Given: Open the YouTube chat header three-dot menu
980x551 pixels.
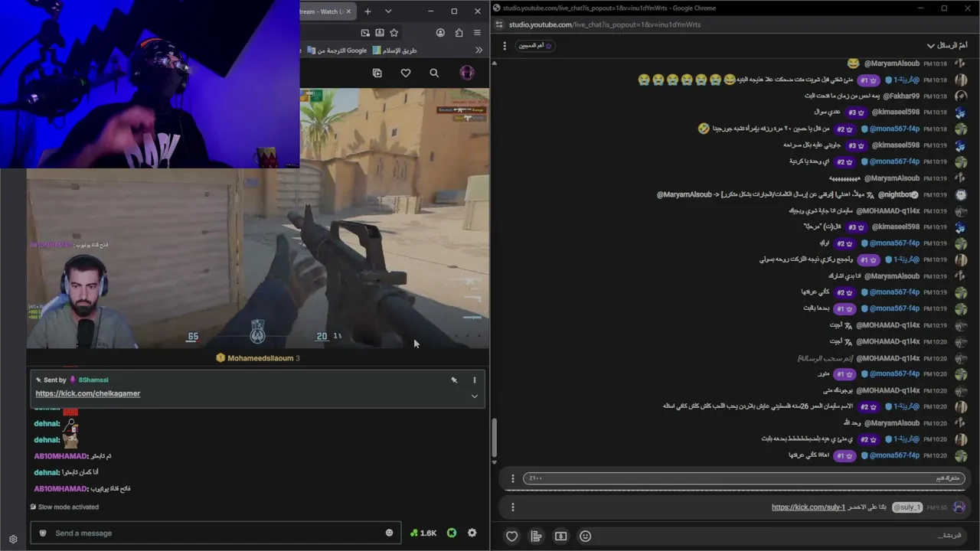Looking at the screenshot, I should [505, 46].
